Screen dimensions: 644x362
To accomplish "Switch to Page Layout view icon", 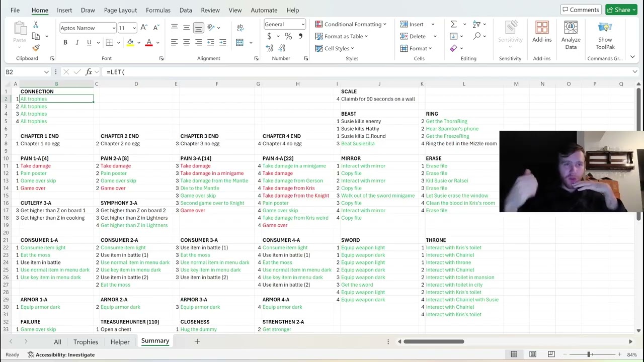I will point(533,354).
